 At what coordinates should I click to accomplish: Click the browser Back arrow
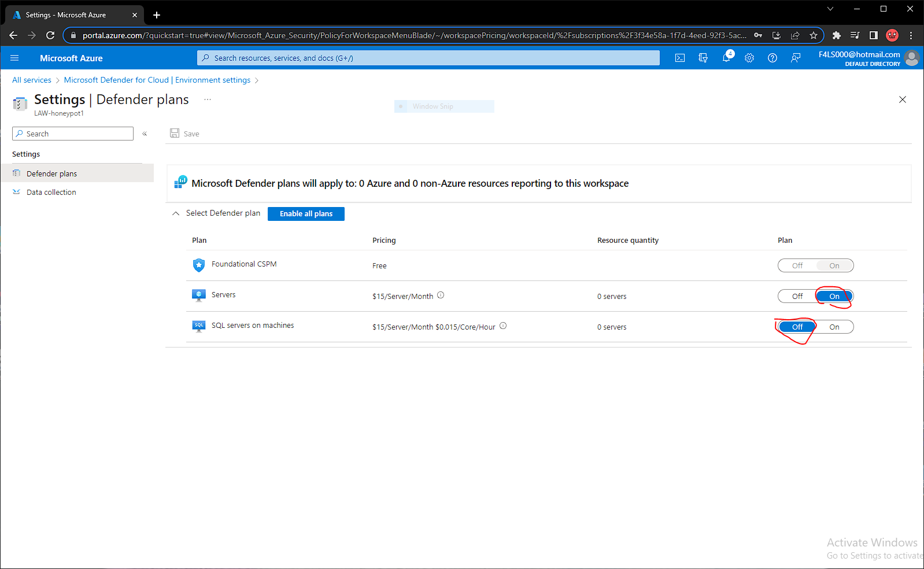point(13,35)
